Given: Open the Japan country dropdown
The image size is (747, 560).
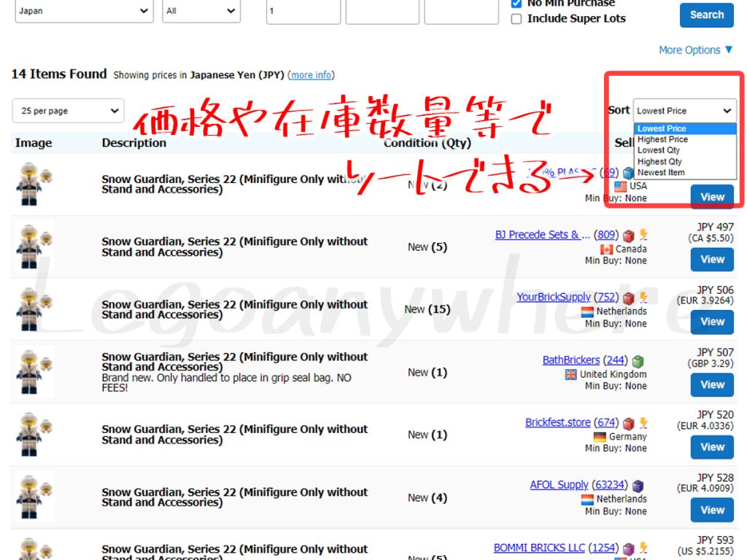Looking at the screenshot, I should [x=85, y=11].
